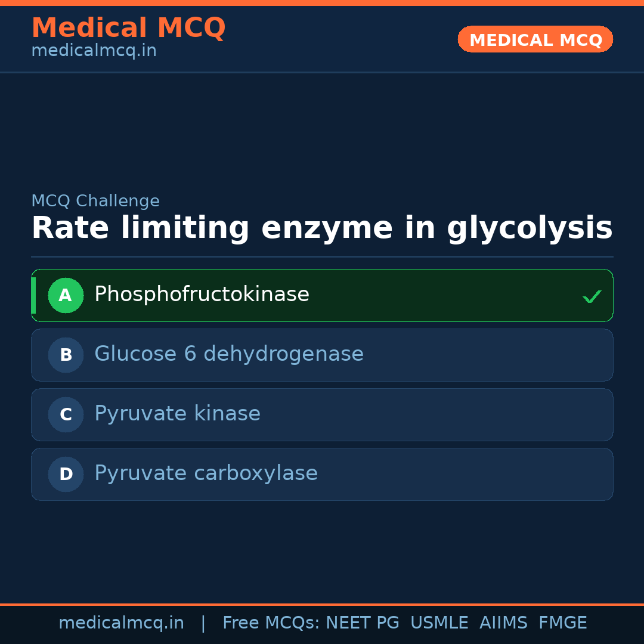Select AIIMS in the footer
Screen dimensions: 644x644
503,623
